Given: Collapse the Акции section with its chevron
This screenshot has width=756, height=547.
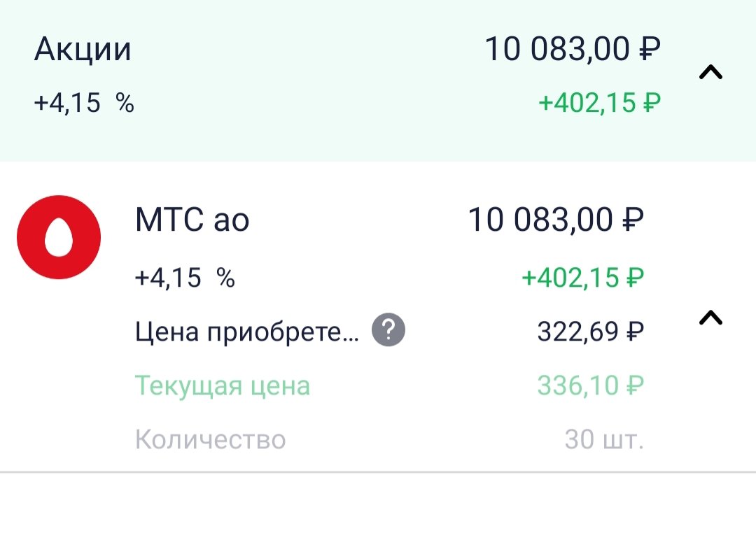Looking at the screenshot, I should coord(710,72).
